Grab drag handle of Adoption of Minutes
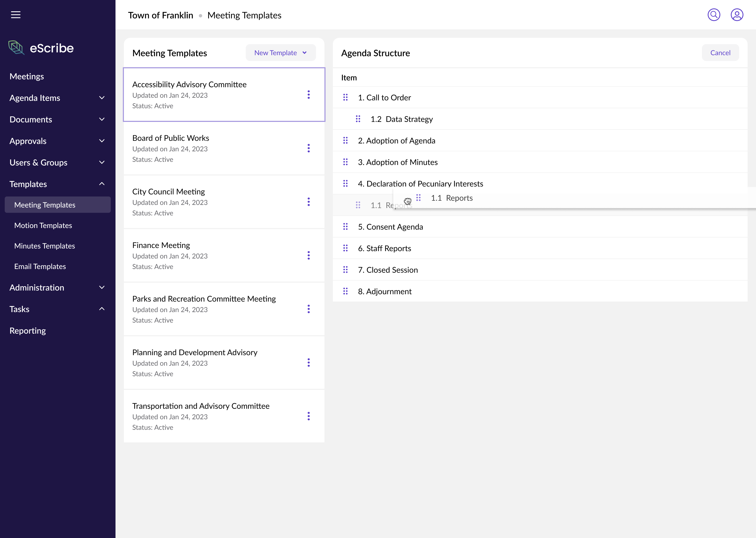This screenshot has width=756, height=538. (x=345, y=162)
